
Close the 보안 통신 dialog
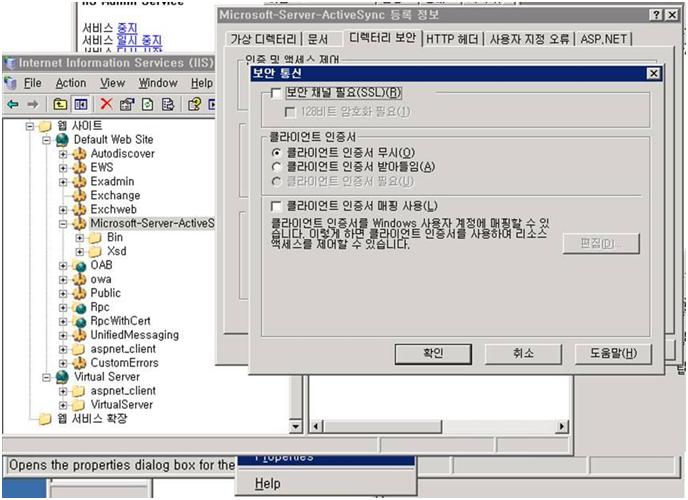pyautogui.click(x=653, y=73)
